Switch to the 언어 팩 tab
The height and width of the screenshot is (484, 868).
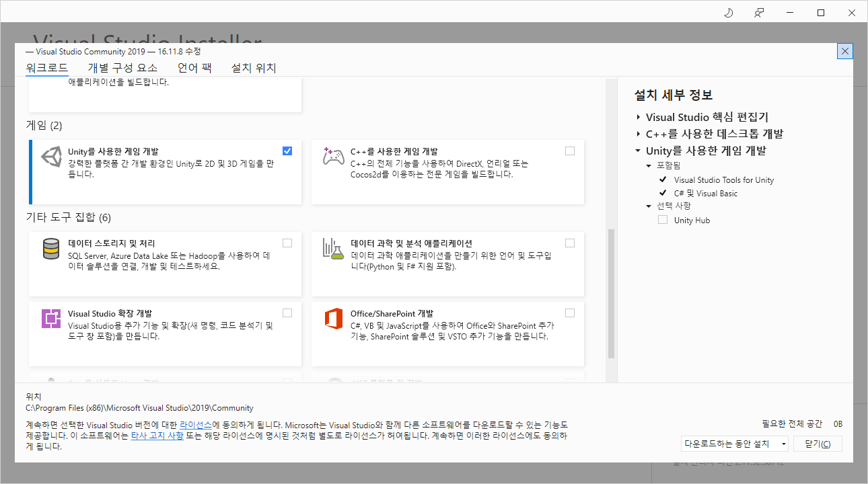click(194, 68)
